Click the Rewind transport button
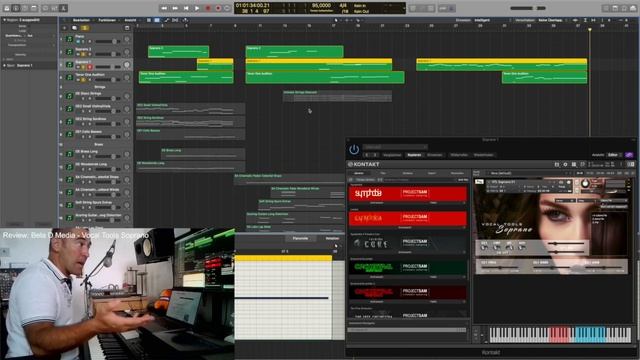 [x=164, y=8]
